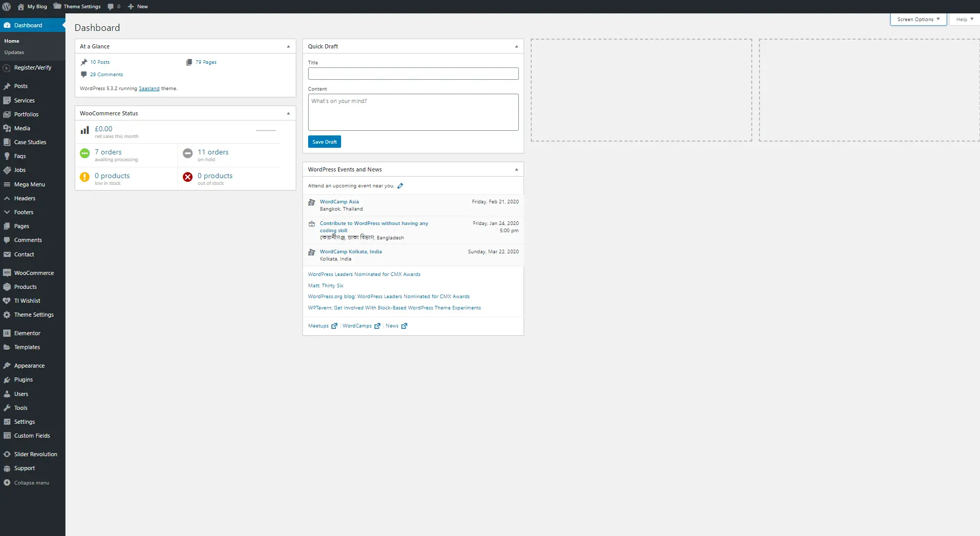
Task: Click the Save Draft button
Action: (x=325, y=142)
